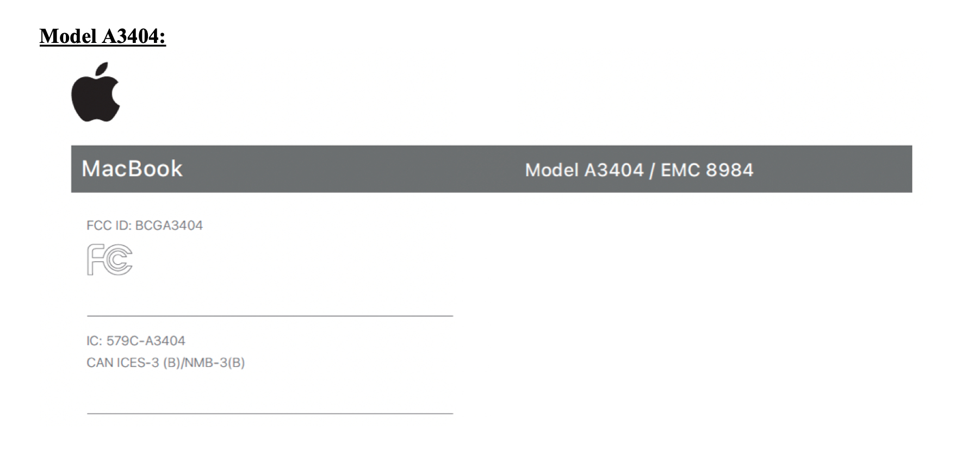Click the leaf atop the Apple logo
Screen dimensions: 980x463
103,70
